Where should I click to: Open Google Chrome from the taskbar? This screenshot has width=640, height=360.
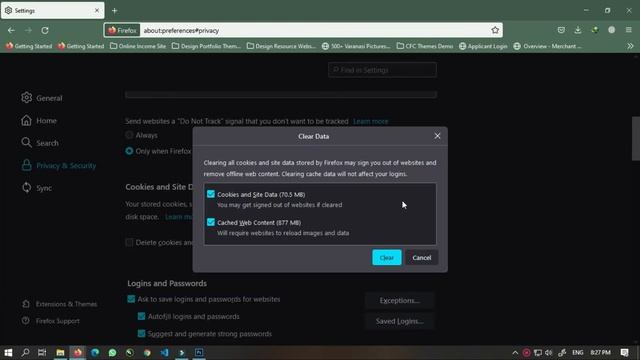[147, 352]
